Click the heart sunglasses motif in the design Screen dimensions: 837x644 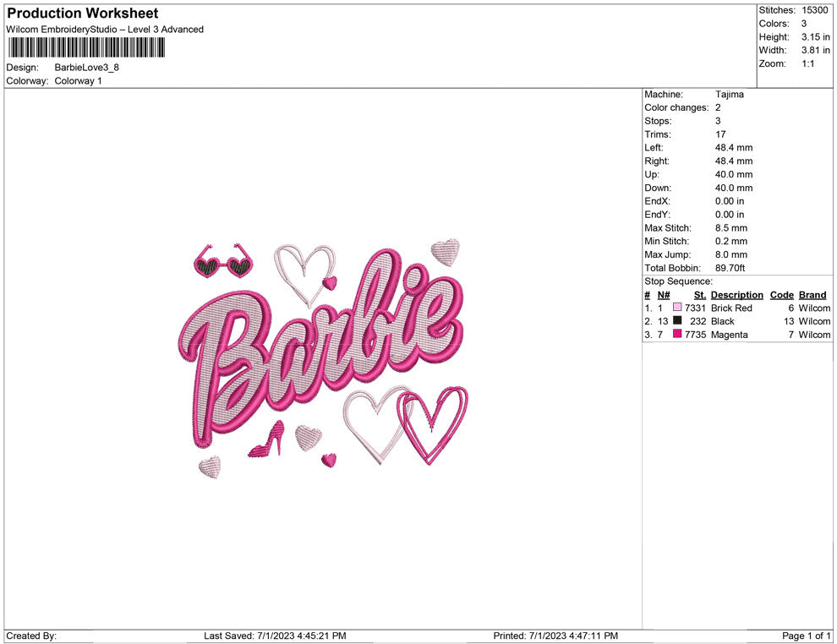click(222, 261)
